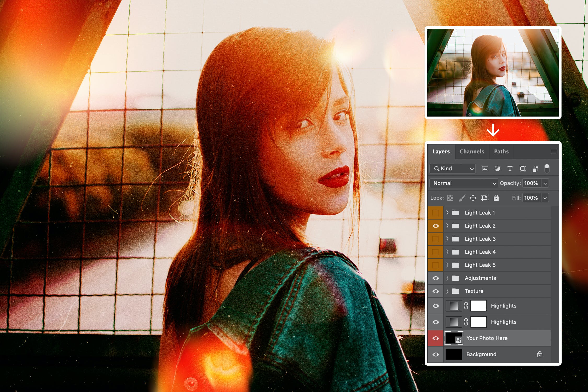Filter for shape layers icon
588x392 pixels.
pos(522,169)
